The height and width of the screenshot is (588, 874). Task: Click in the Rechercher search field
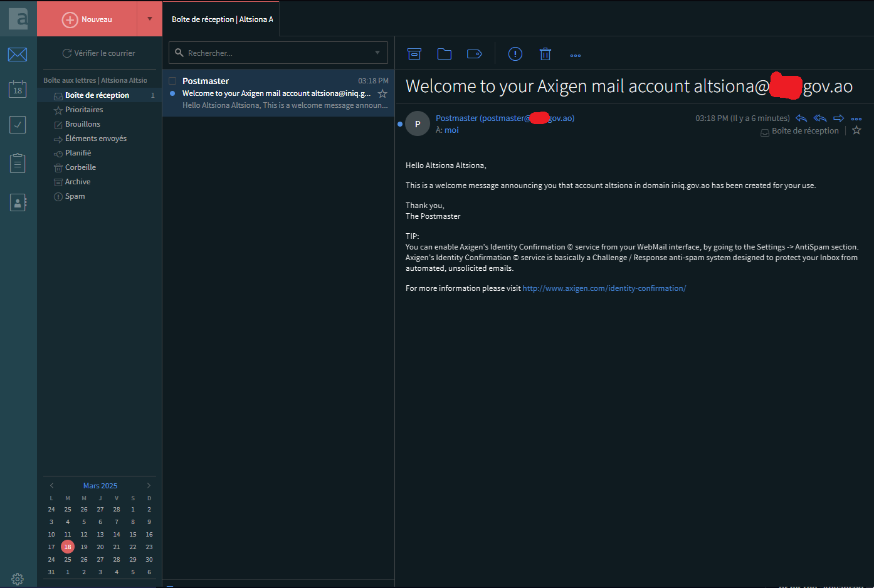(x=276, y=53)
